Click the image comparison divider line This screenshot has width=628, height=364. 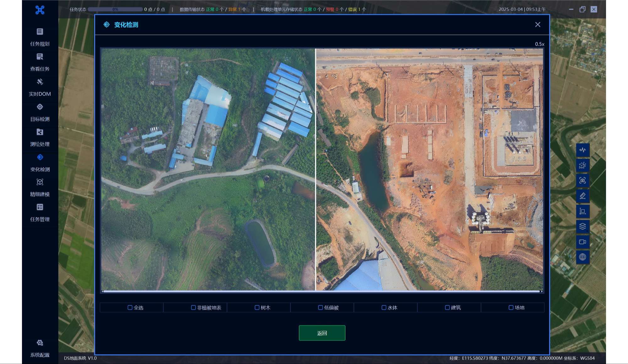tap(315, 170)
